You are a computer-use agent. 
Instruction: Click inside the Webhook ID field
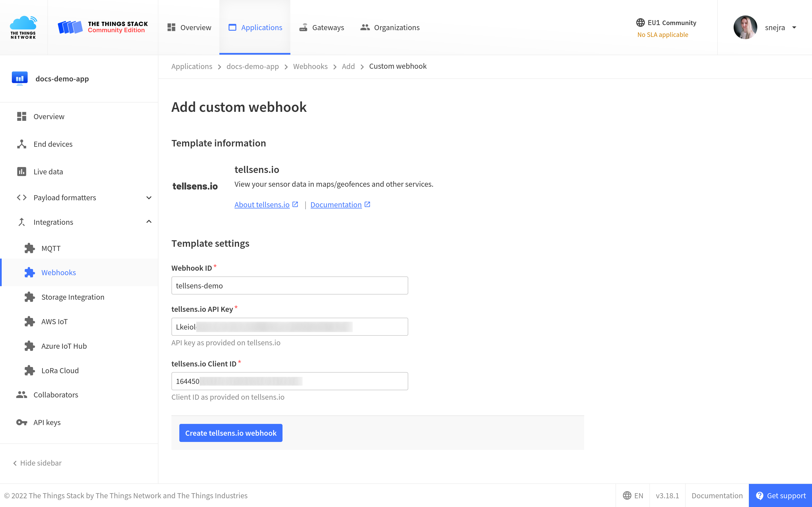coord(289,285)
